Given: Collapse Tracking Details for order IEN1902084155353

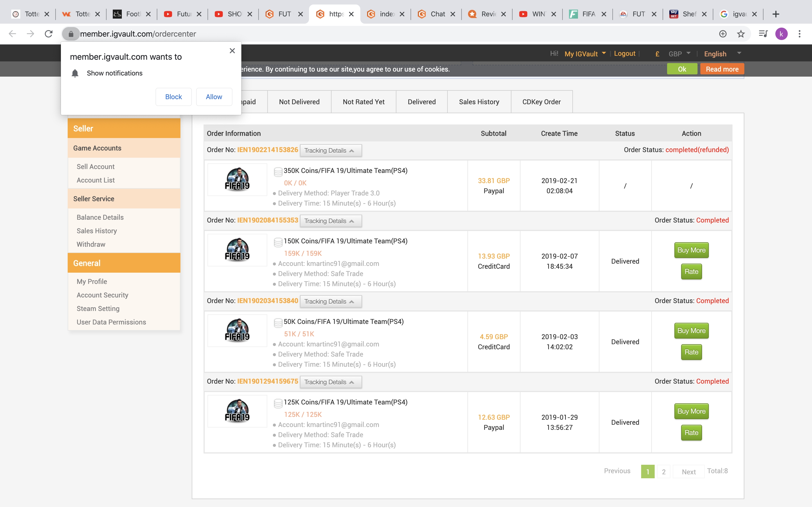Looking at the screenshot, I should pos(331,221).
